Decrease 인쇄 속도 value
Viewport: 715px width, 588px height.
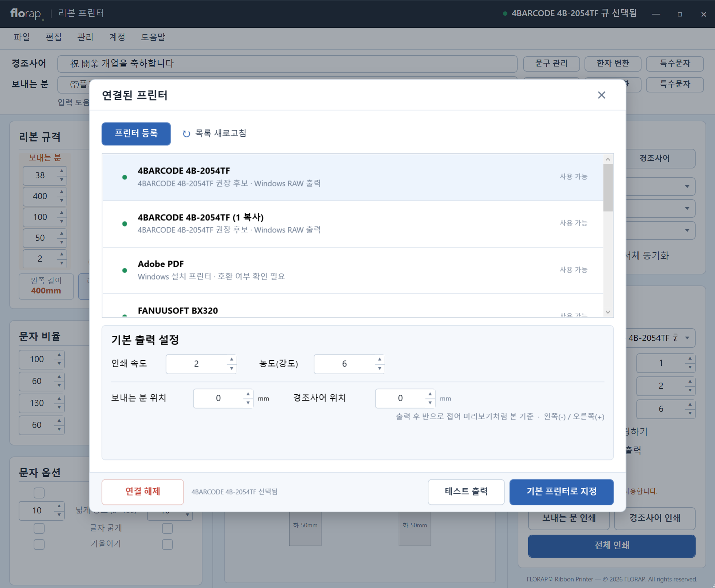[232, 368]
